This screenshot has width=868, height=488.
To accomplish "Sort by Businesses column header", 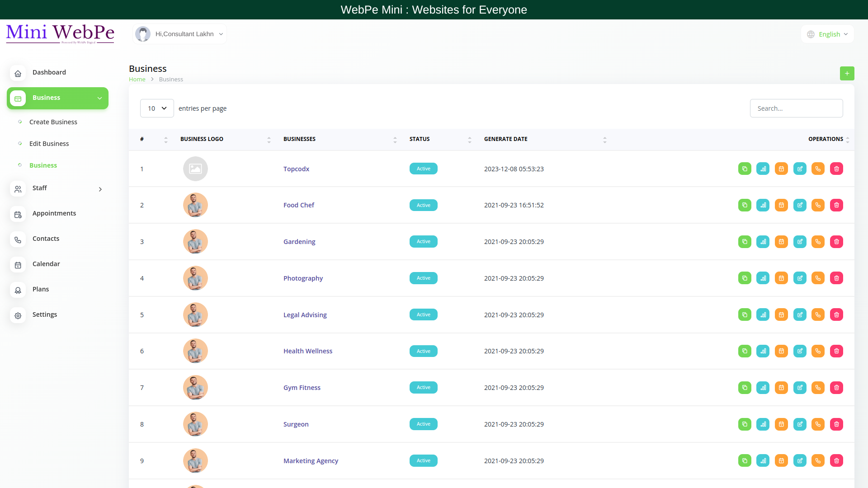I will coord(299,139).
